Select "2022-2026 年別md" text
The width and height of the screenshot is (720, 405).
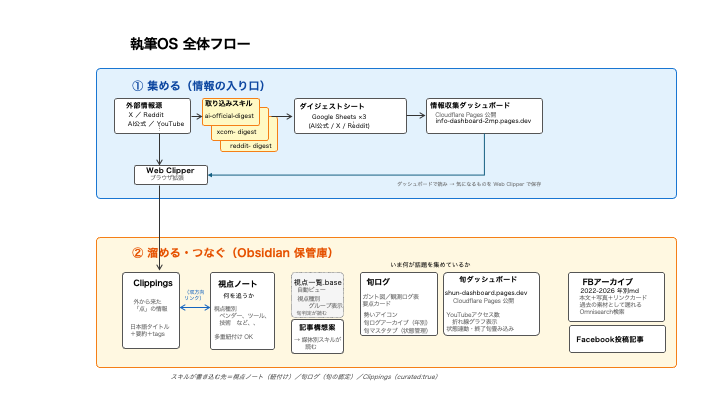coord(609,291)
